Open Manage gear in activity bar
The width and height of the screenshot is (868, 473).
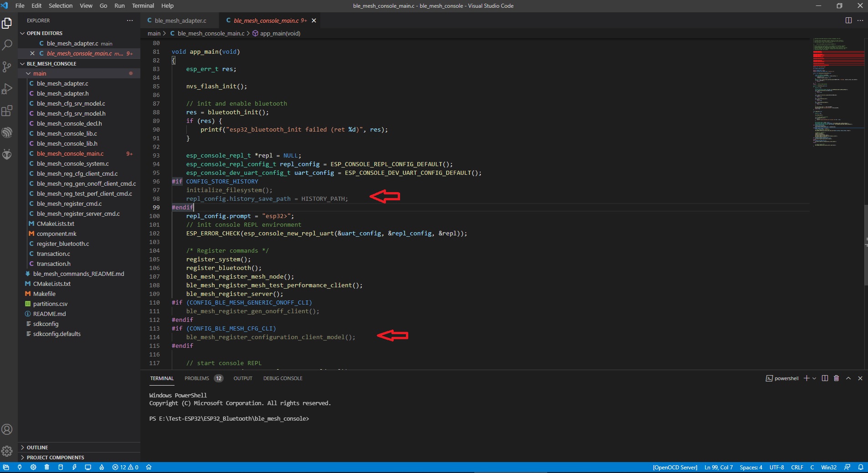(7, 451)
